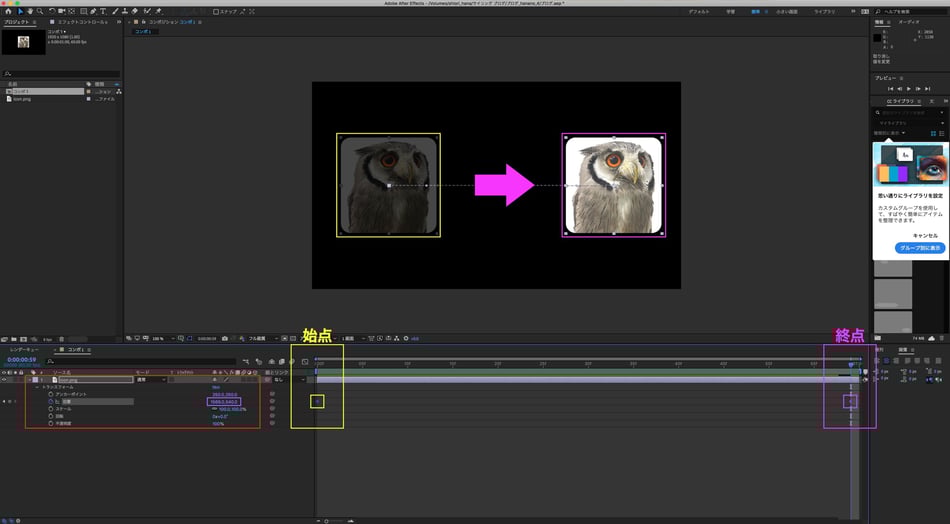The height and width of the screenshot is (524, 950).
Task: Click the Home icon in the toolbar
Action: coord(7,11)
